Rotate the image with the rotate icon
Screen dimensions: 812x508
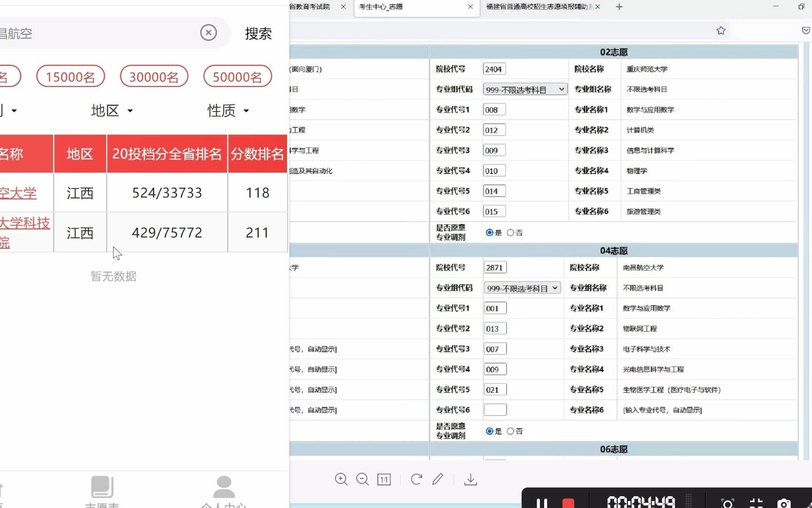point(416,479)
